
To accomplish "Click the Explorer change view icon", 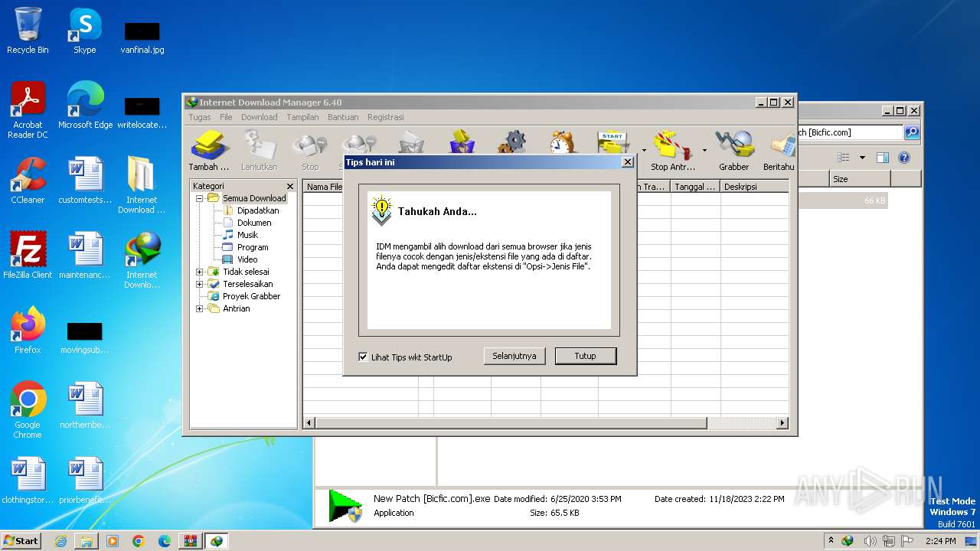I will 844,158.
